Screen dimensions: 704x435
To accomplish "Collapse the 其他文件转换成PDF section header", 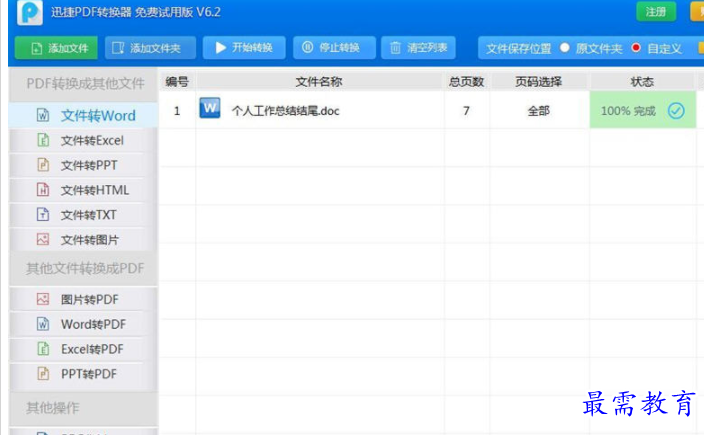I will 84,268.
